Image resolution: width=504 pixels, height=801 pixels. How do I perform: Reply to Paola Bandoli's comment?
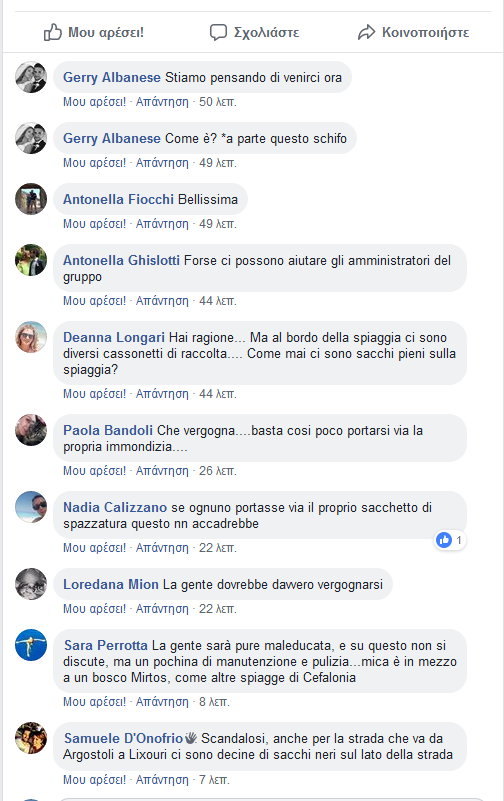point(162,471)
